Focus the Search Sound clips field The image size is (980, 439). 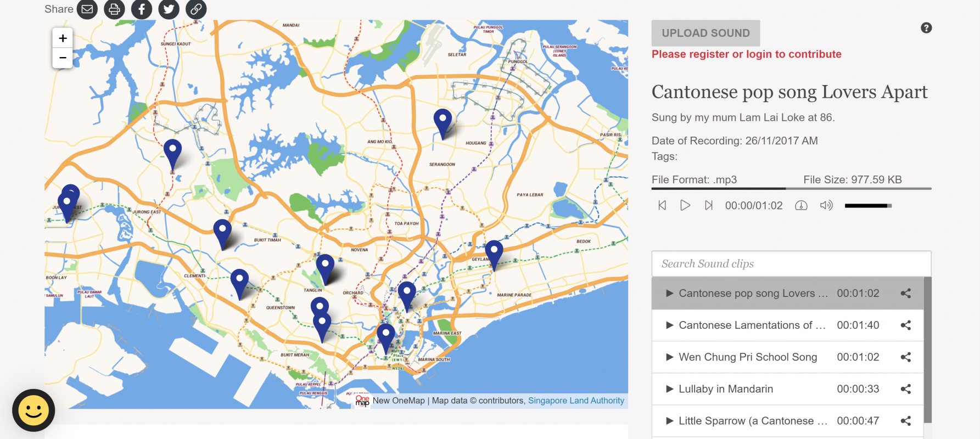(791, 264)
